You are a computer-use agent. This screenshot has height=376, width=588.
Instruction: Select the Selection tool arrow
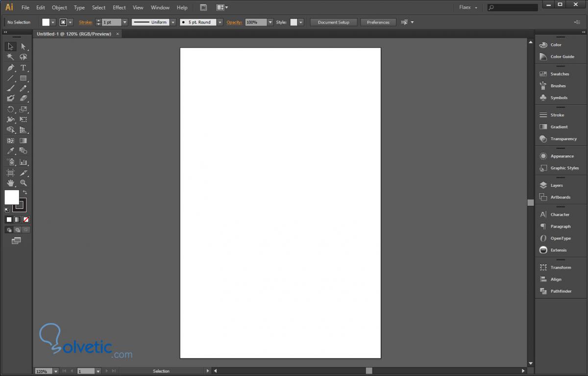10,47
